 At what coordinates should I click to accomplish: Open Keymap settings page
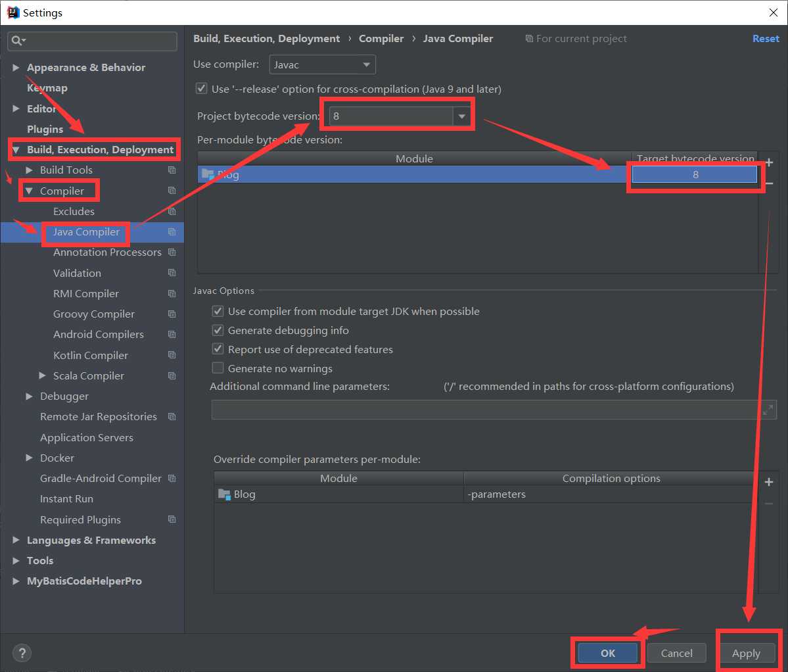(x=47, y=88)
